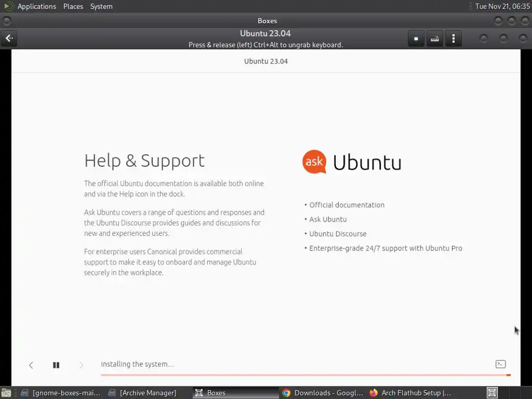Viewport: 532px width, 399px height.
Task: Click the installation progress bar
Action: coord(305,375)
